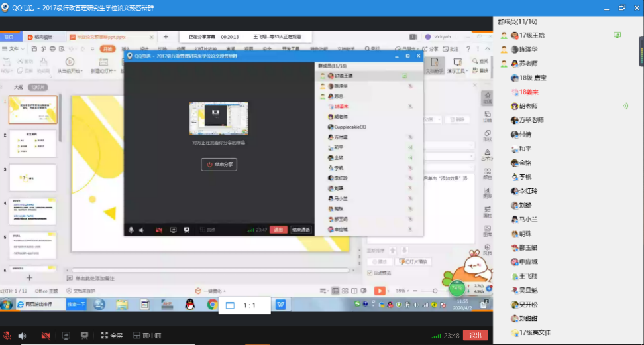
Task: Click the save icon in WPS quick toolbar
Action: tap(34, 49)
